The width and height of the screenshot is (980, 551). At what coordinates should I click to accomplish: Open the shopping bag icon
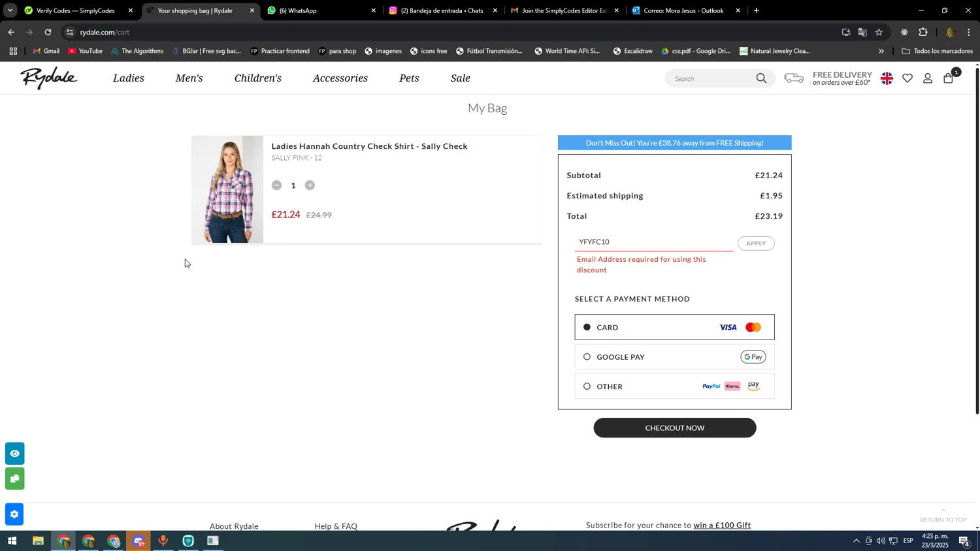949,78
